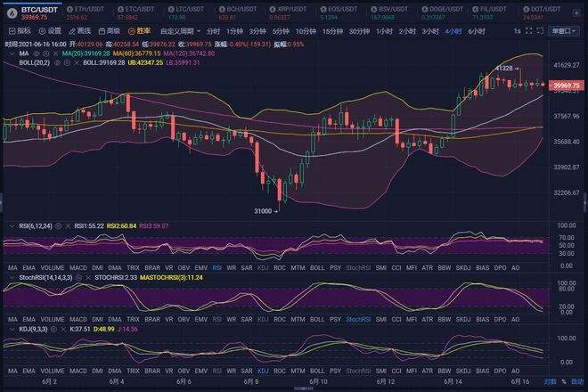
Task: Close the RSI(6,12,24) panel with its X
Action: 68,226
